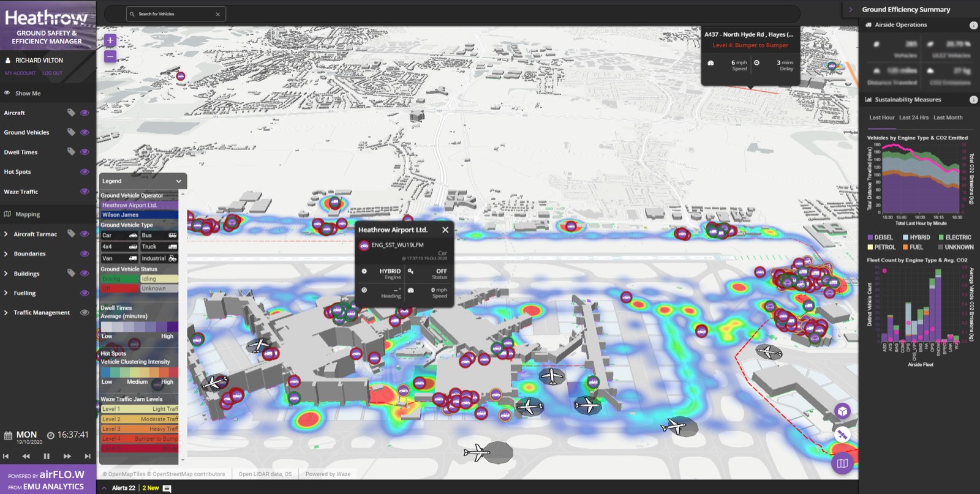980x494 pixels.
Task: Toggle the satellite imagery button
Action: [x=843, y=435]
